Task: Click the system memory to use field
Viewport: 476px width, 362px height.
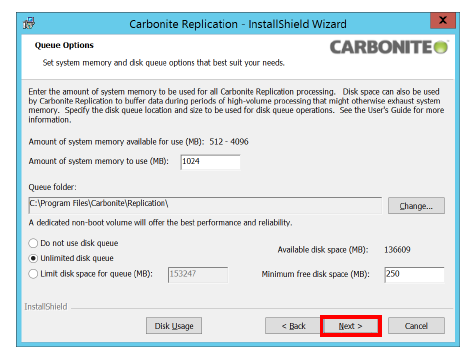Action: [210, 162]
